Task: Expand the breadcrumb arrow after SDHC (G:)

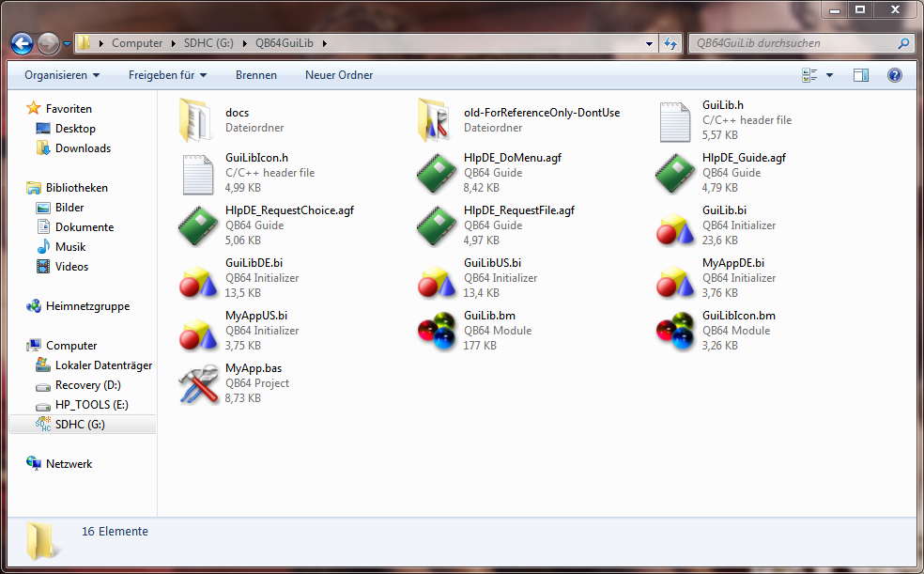Action: tap(244, 43)
